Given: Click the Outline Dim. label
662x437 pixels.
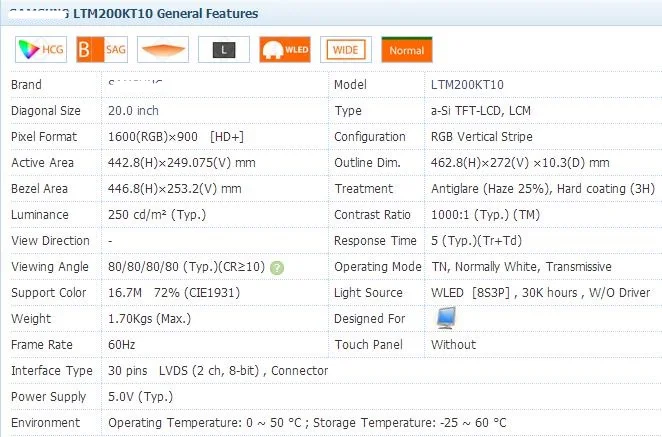Looking at the screenshot, I should click(367, 163).
